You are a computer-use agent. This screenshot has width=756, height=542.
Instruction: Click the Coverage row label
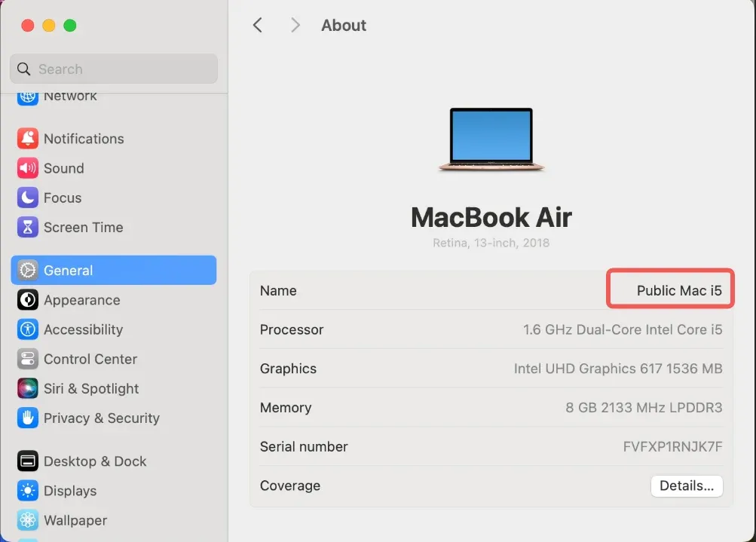[x=290, y=485]
